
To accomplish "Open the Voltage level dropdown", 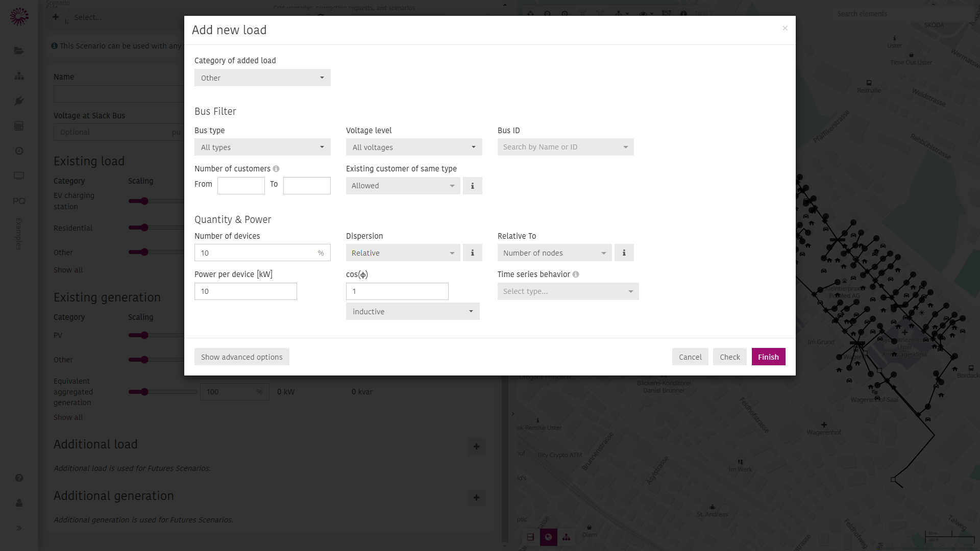I will (414, 147).
